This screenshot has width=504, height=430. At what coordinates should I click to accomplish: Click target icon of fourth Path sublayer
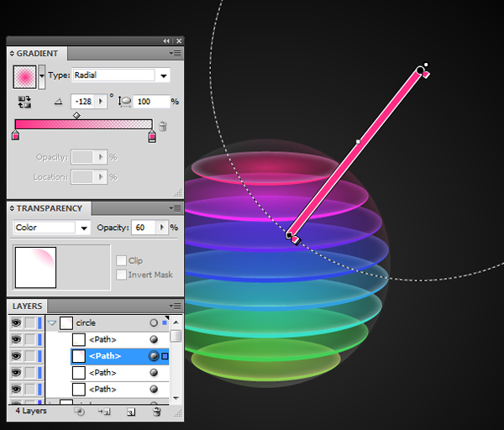click(x=154, y=390)
